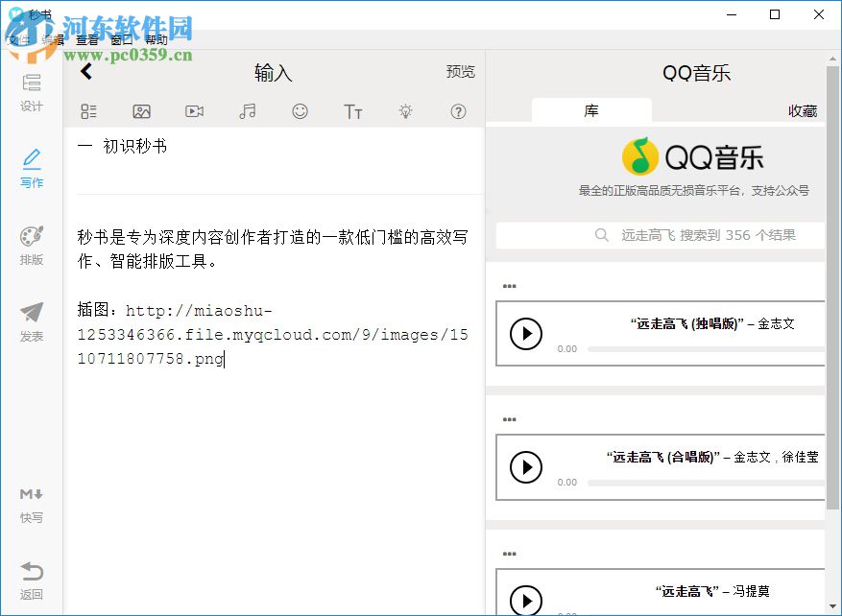The image size is (842, 616).
Task: Open options menu on 合唱版 track
Action: [509, 419]
